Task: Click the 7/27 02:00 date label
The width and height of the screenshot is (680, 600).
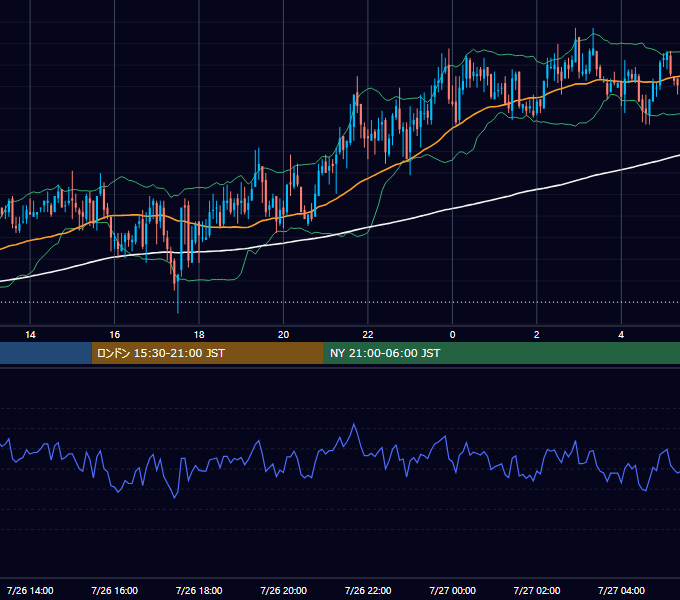Action: 536,590
